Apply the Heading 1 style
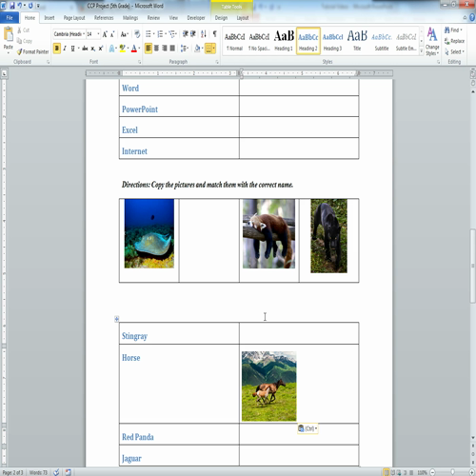The image size is (476, 476). tap(284, 41)
